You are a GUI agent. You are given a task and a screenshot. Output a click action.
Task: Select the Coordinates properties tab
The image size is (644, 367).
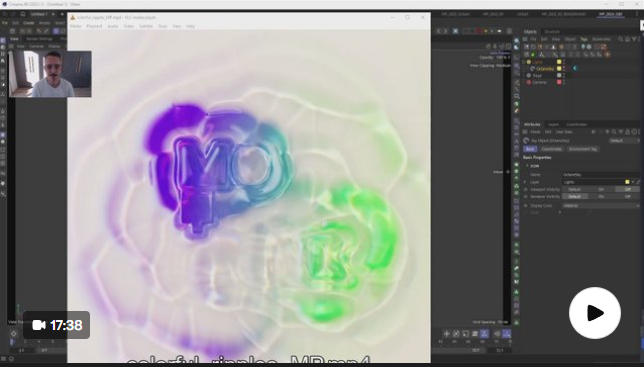tap(551, 149)
